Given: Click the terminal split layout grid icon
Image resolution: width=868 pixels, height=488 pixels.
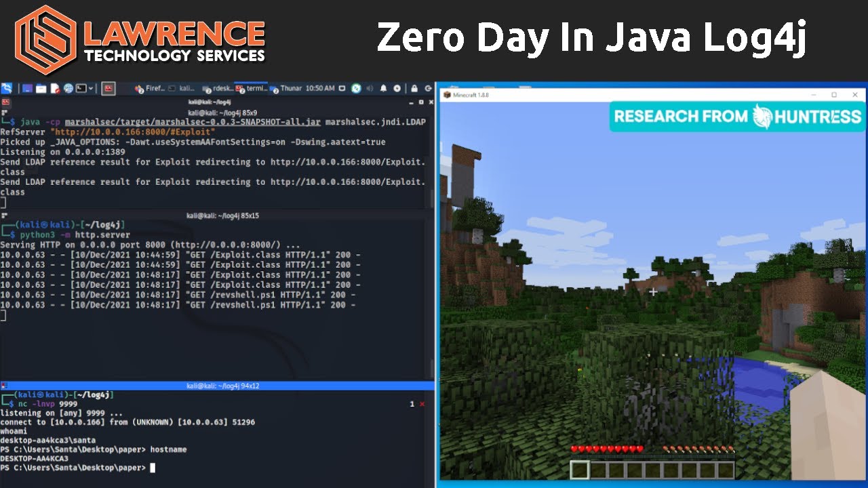Looking at the screenshot, I should point(4,113).
